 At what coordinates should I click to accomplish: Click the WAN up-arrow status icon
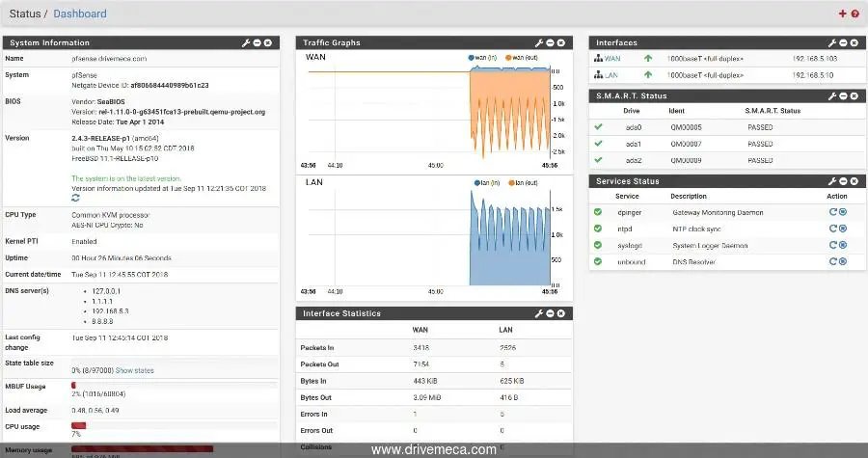[x=648, y=58]
